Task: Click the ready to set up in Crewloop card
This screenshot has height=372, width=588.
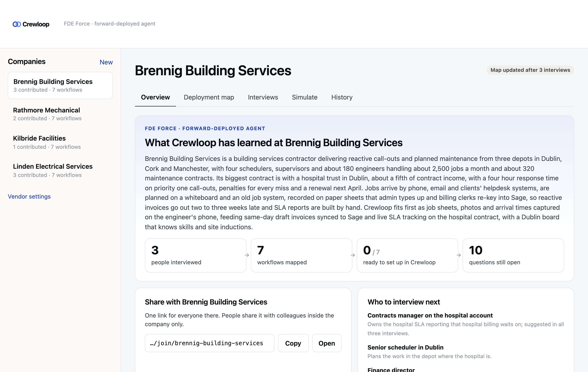Action: [x=407, y=255]
